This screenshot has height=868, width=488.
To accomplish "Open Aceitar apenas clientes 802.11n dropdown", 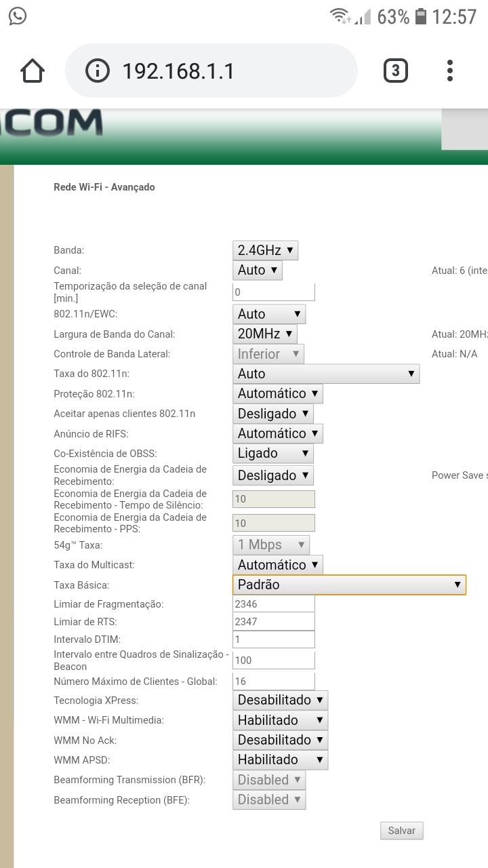I will coord(273,414).
